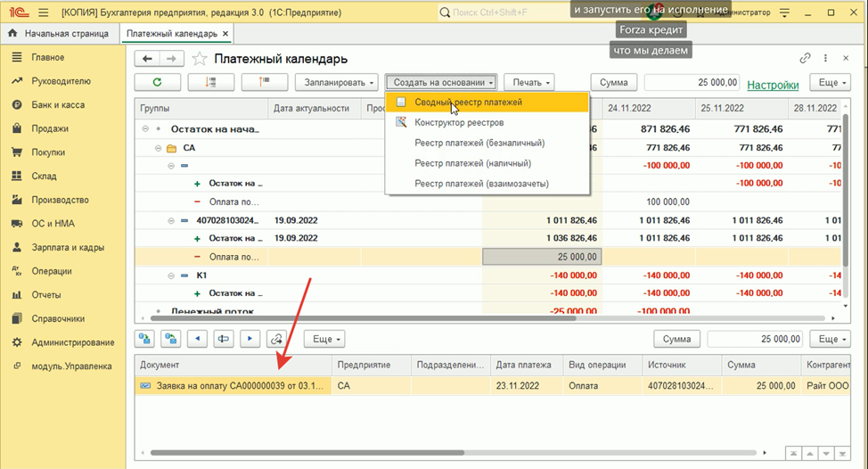Open the Руководителю section

(x=61, y=81)
